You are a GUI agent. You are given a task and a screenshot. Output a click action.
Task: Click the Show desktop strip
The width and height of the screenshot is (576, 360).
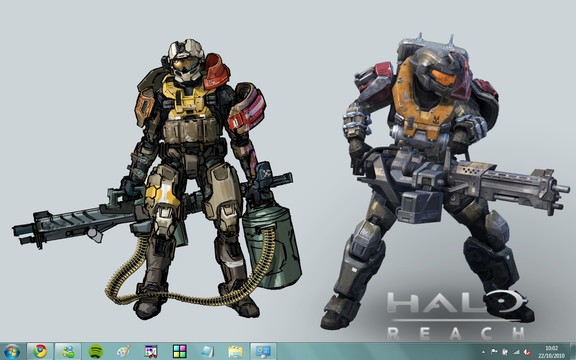click(x=573, y=352)
